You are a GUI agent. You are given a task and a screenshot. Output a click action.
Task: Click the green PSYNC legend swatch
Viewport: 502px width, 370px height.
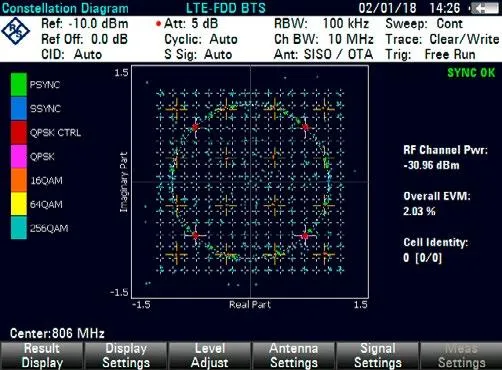coord(19,85)
